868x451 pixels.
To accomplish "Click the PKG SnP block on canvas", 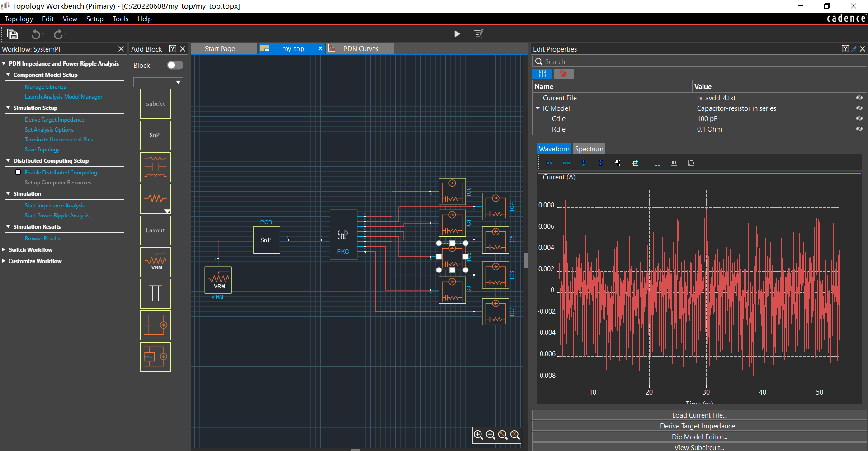I will tap(344, 235).
